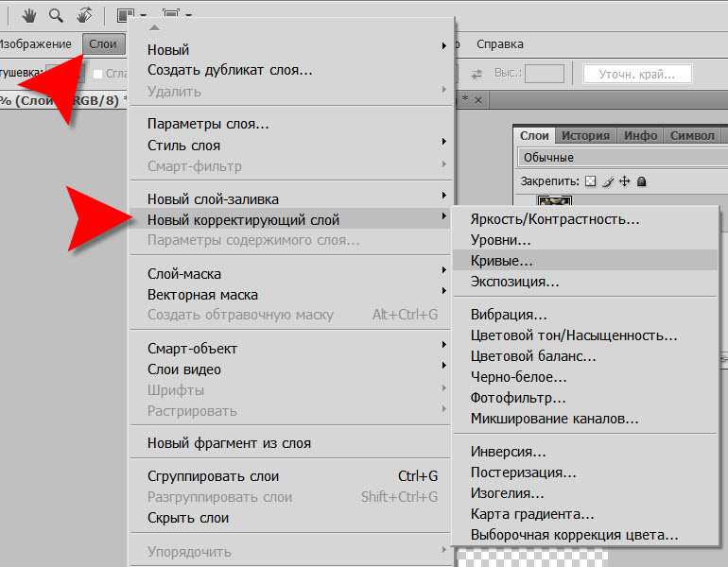Choose Цветовой тон/Насыщенность adjustment
Viewport: 728px width, 567px height.
point(586,335)
